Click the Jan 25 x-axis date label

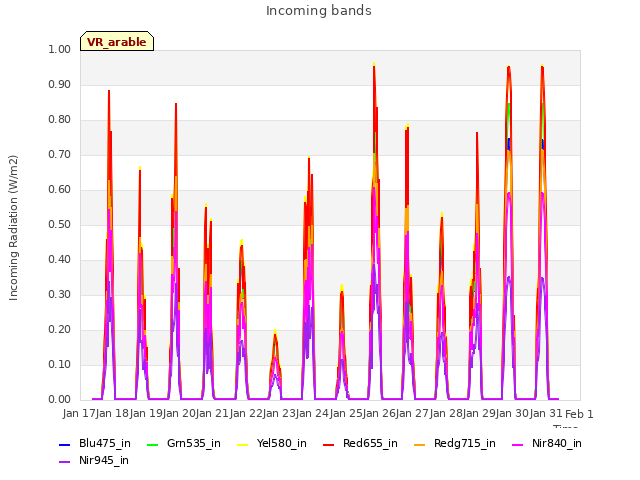pos(346,413)
